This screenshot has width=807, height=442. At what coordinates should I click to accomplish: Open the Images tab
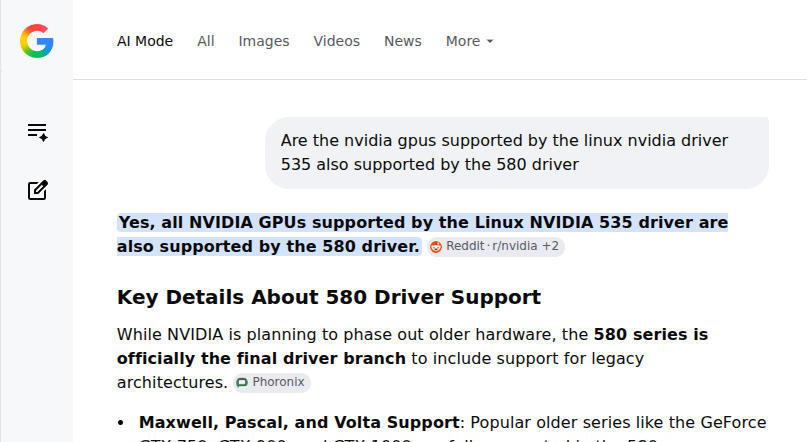pos(264,41)
